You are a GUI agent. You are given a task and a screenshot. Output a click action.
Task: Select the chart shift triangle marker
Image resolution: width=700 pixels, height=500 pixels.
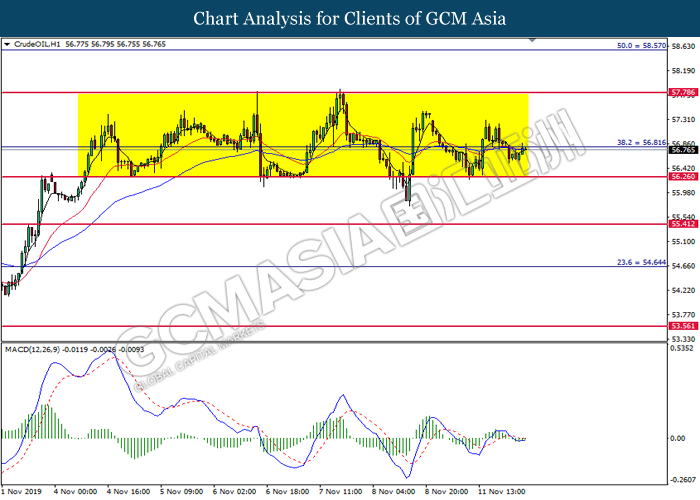[532, 40]
